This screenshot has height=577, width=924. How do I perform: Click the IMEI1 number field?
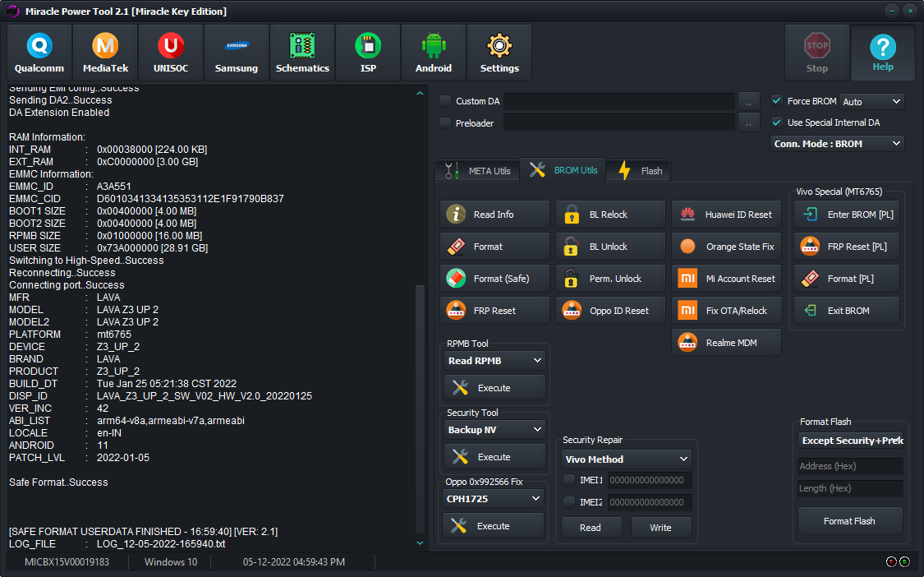[650, 480]
